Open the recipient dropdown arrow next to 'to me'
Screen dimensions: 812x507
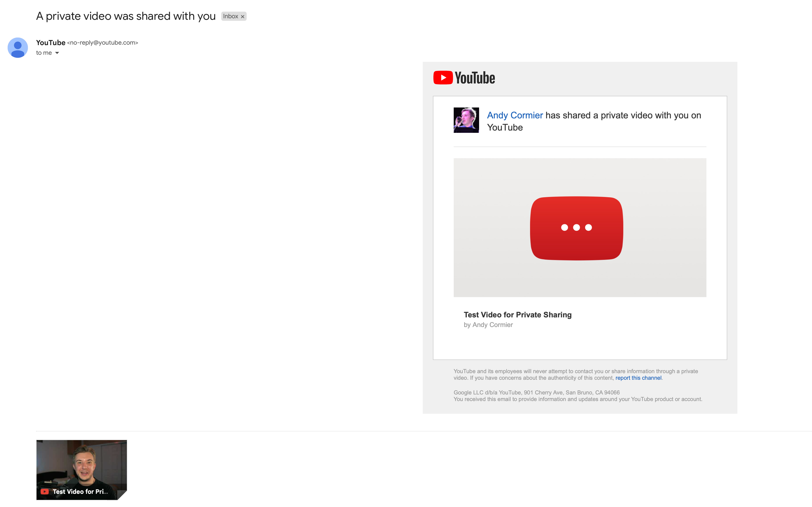coord(57,53)
